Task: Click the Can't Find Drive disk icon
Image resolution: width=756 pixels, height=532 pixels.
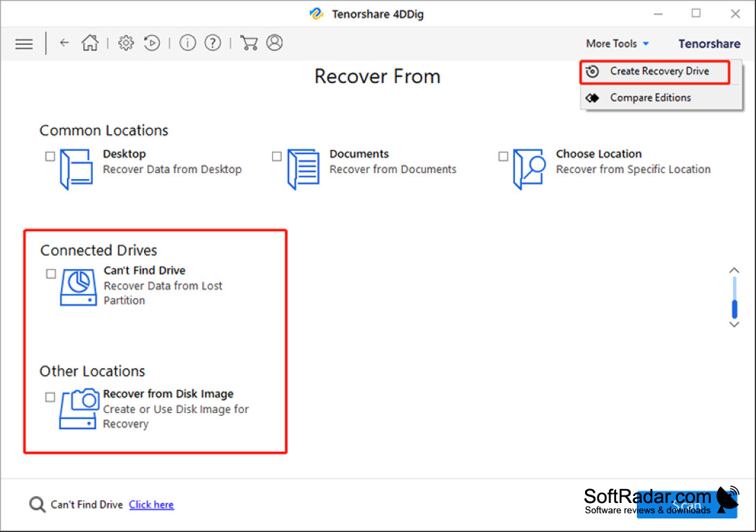Action: [x=78, y=288]
